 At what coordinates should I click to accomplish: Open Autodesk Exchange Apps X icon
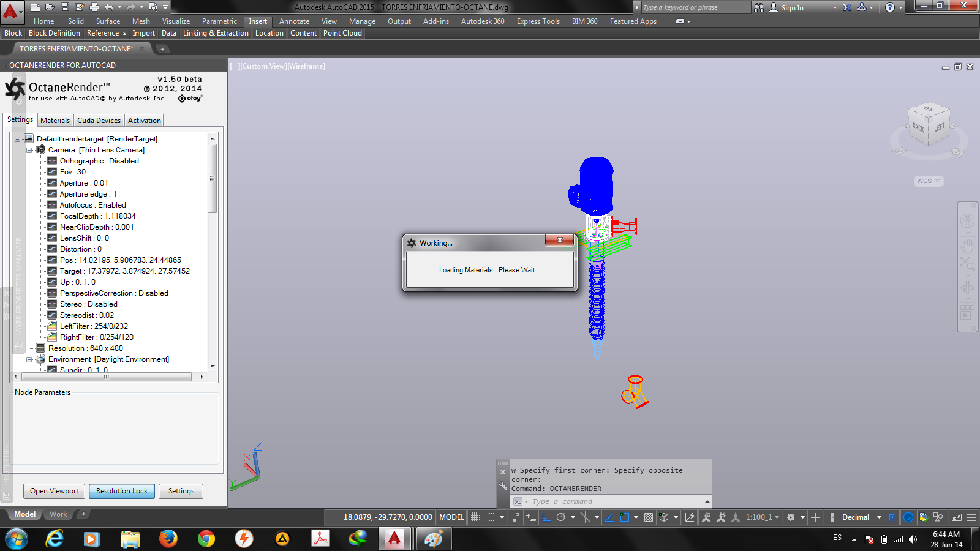847,7
